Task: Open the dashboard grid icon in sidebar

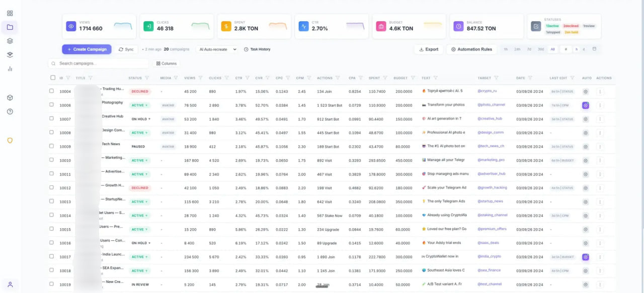Action: [10, 13]
